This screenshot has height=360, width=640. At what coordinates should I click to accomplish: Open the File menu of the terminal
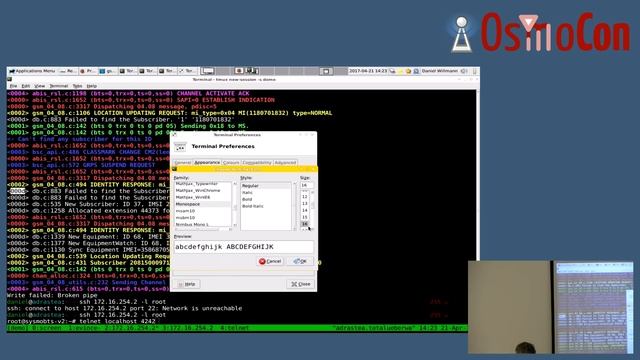coord(13,86)
